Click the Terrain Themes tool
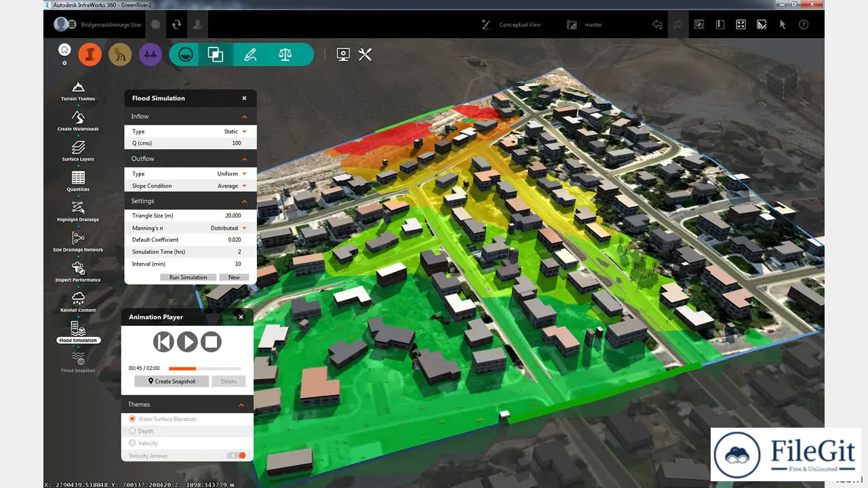This screenshot has height=488, width=868. (x=78, y=91)
